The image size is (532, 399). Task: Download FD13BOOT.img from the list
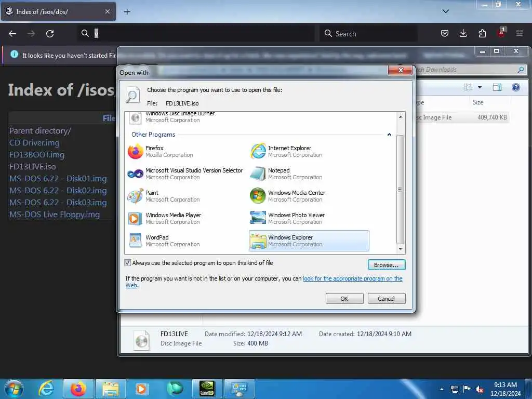(x=37, y=155)
